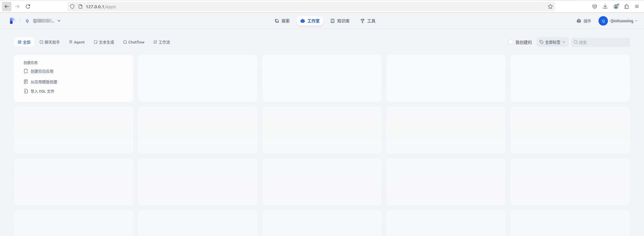Select the 工作室 studio tab
Viewport: 644px width, 236px height.
click(x=310, y=21)
